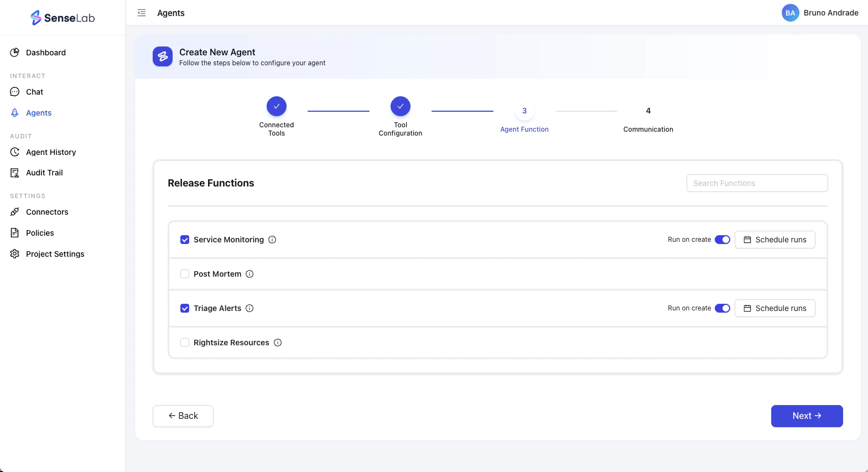Click the Post Mortem label
The height and width of the screenshot is (472, 868).
pyautogui.click(x=217, y=274)
